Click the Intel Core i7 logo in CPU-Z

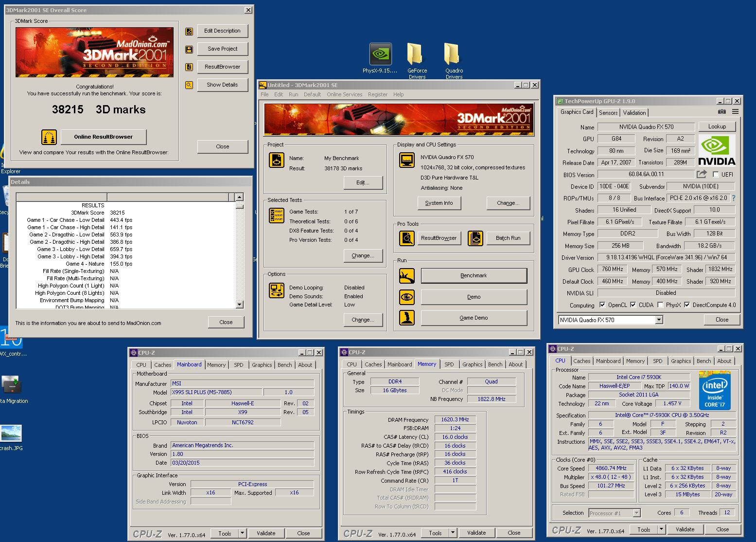pos(715,390)
